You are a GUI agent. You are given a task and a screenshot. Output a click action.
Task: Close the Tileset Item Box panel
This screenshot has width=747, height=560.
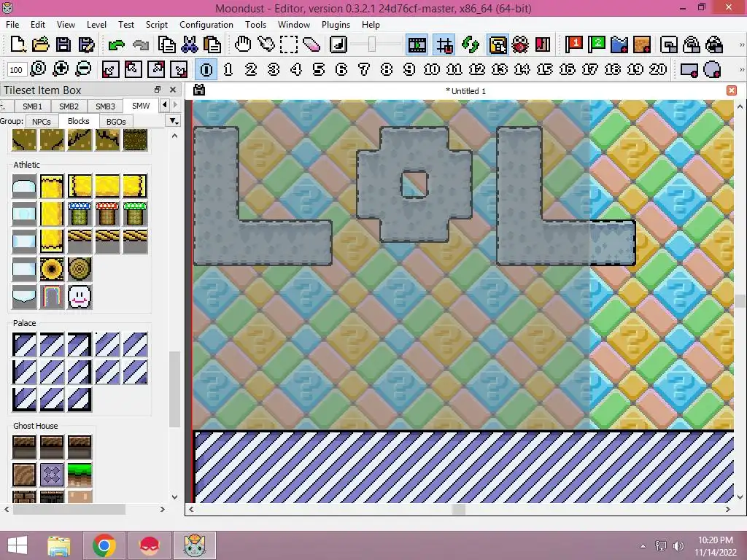pyautogui.click(x=172, y=90)
